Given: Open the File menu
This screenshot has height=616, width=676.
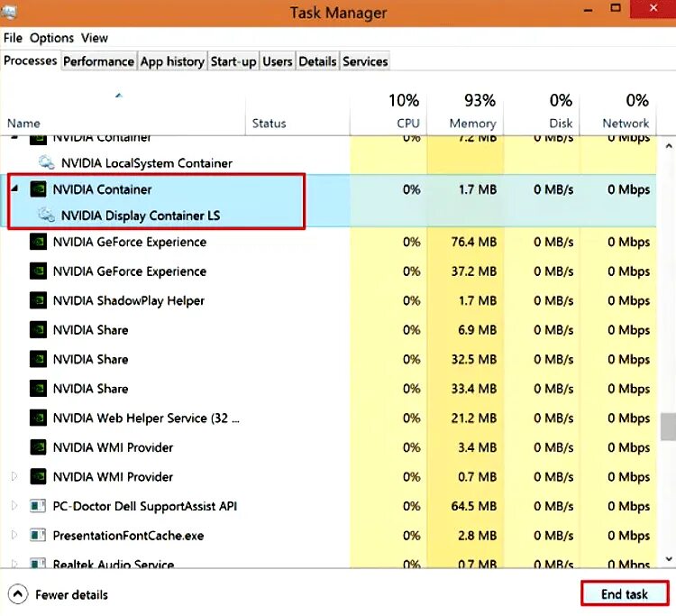Looking at the screenshot, I should pos(13,38).
